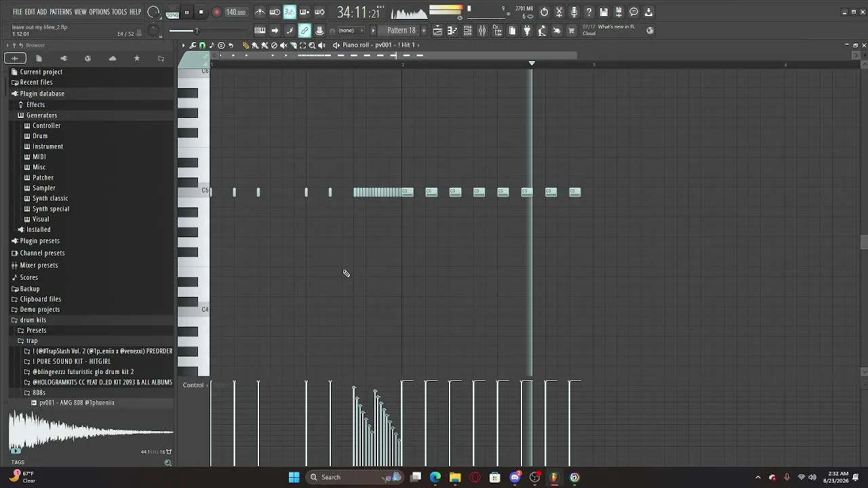Screen dimensions: 868x488
Task: Click the Undo history icon in top toolbar
Action: point(544,12)
